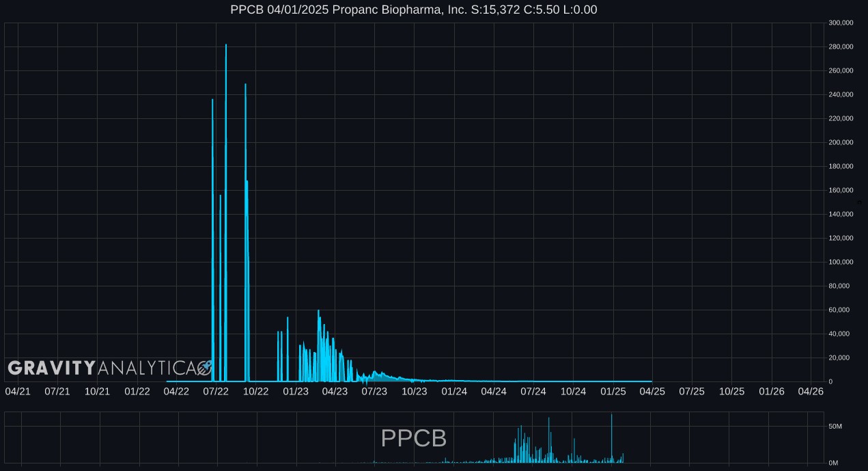This screenshot has width=868, height=471.
Task: Select the 120,000 price axis label
Action: (841, 238)
